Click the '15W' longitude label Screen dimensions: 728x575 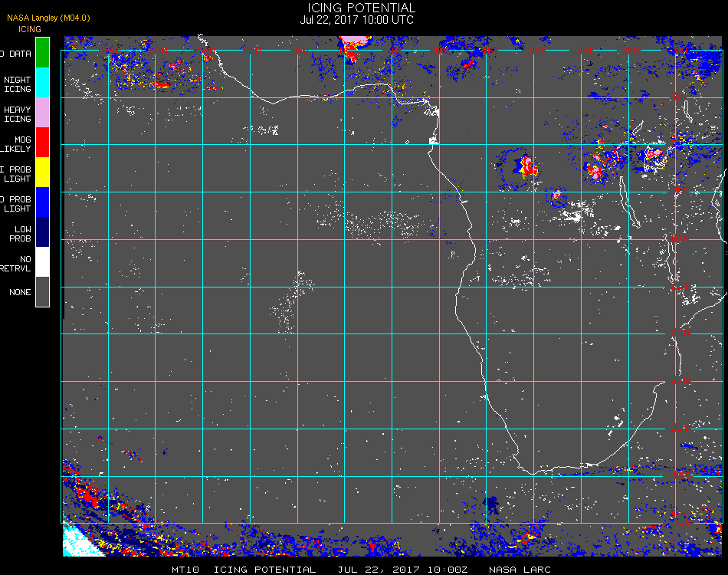click(x=205, y=50)
